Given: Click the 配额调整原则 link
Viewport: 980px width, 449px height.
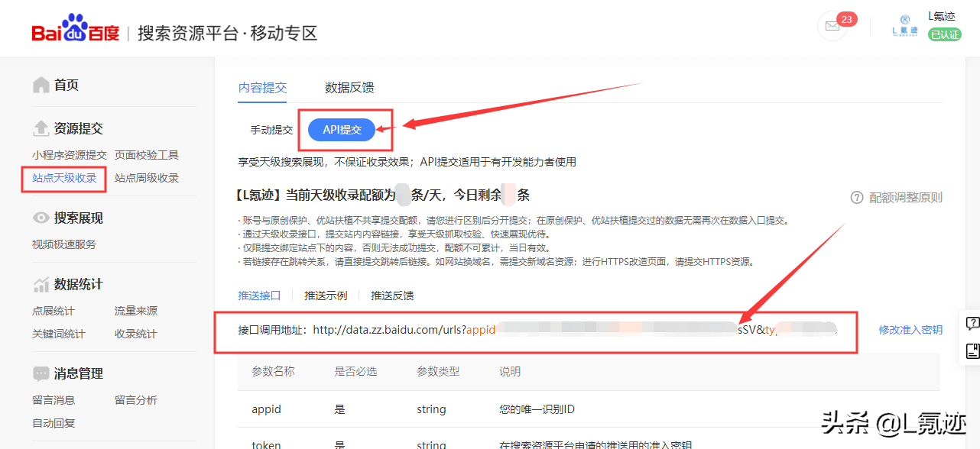Looking at the screenshot, I should point(906,198).
